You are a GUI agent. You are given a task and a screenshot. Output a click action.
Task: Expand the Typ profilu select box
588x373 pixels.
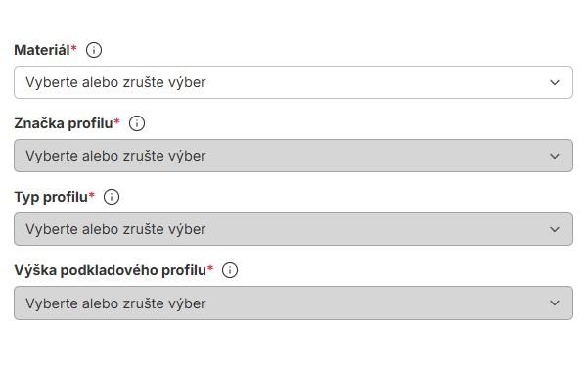coord(294,229)
